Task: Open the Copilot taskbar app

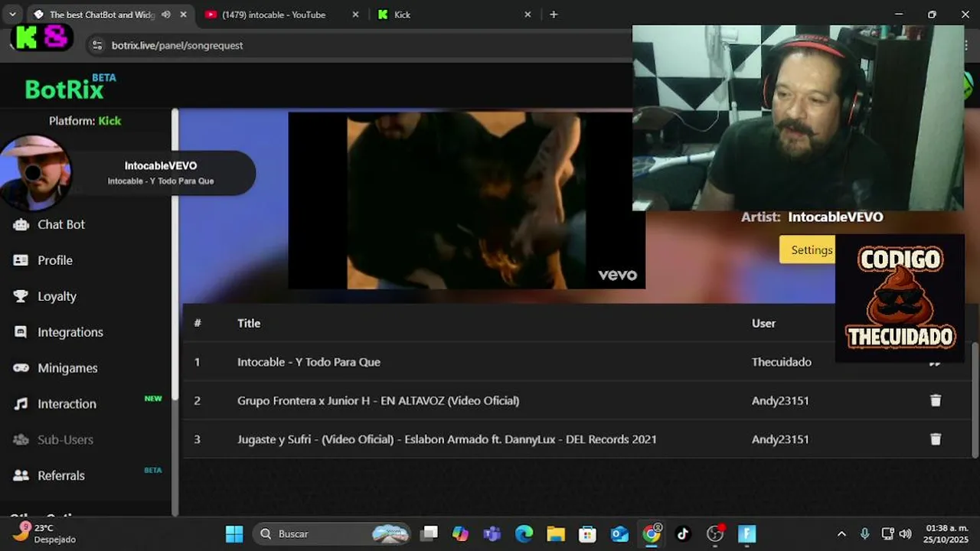Action: click(460, 533)
